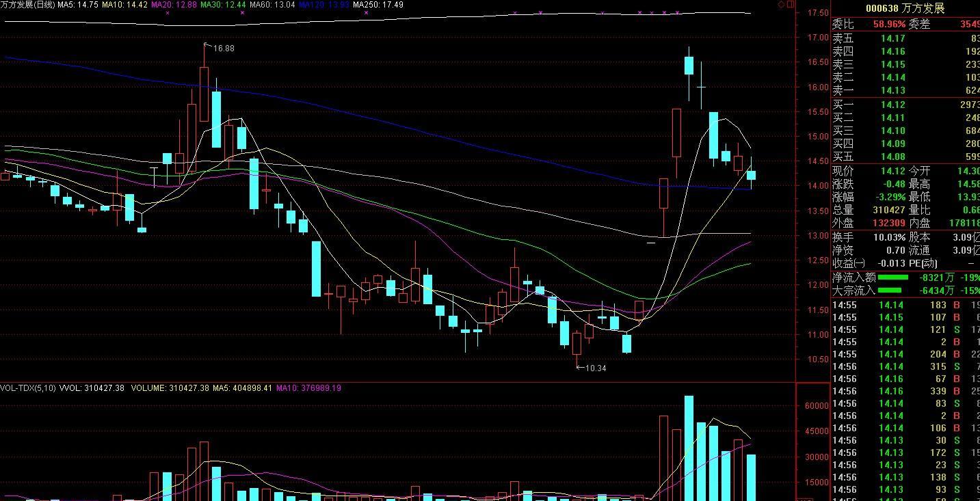
Task: Select the tallest cyan volume bar
Action: tap(689, 448)
